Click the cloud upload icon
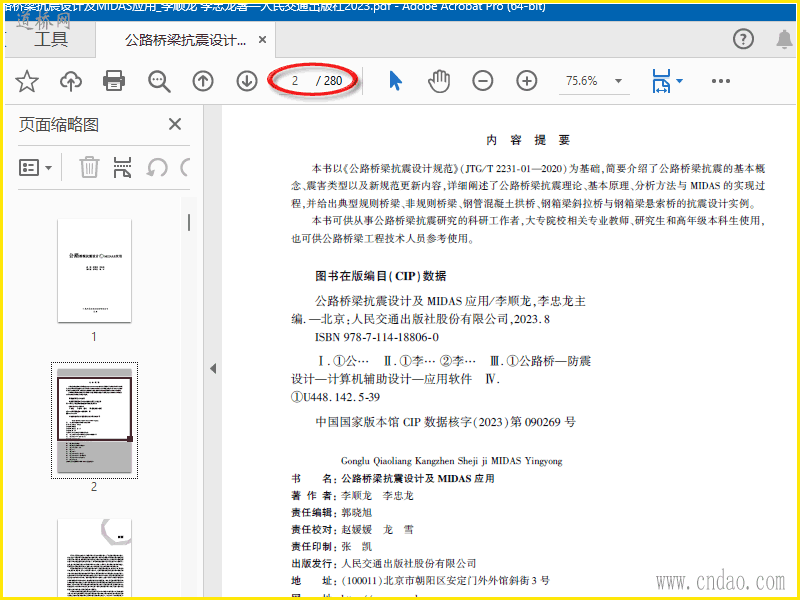Viewport: 800px width, 600px height. (x=71, y=81)
